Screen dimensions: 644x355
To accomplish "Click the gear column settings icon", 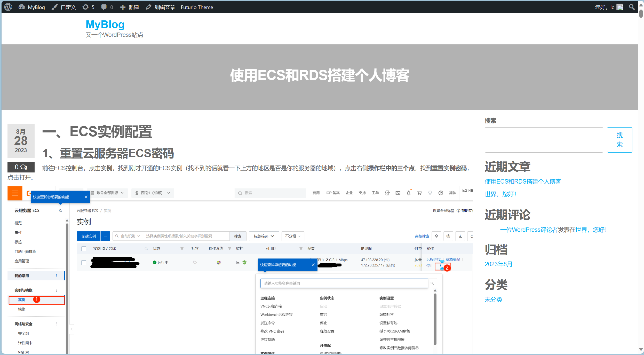I will (448, 236).
